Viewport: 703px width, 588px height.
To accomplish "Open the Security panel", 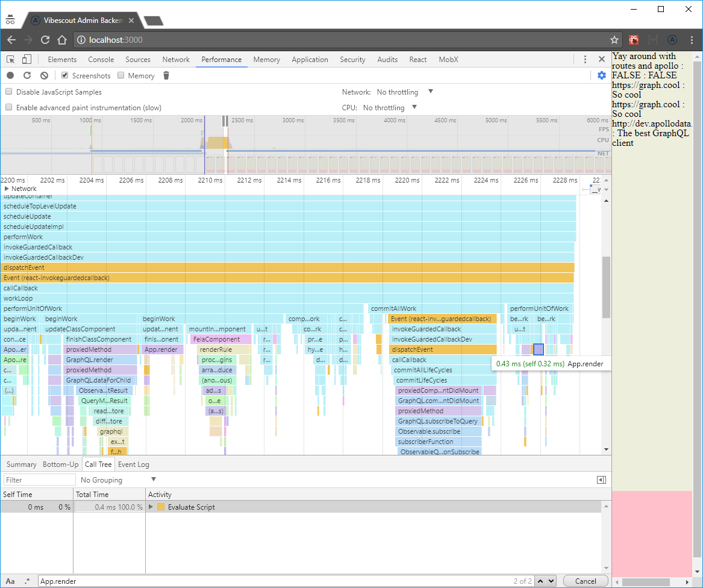I will [x=352, y=59].
